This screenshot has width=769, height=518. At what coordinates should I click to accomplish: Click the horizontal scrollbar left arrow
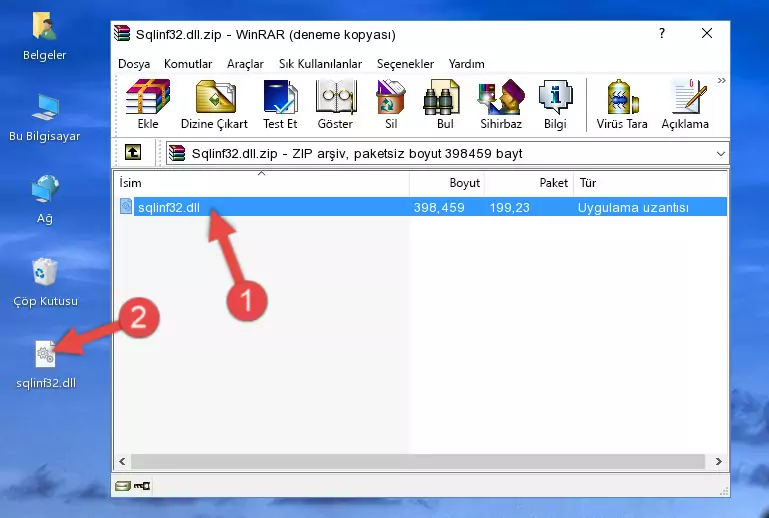tap(122, 461)
